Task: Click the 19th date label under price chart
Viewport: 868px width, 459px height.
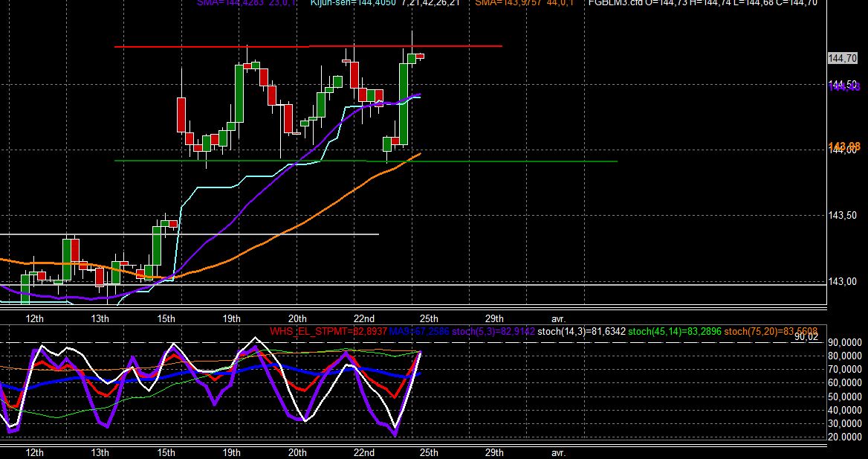Action: point(231,318)
